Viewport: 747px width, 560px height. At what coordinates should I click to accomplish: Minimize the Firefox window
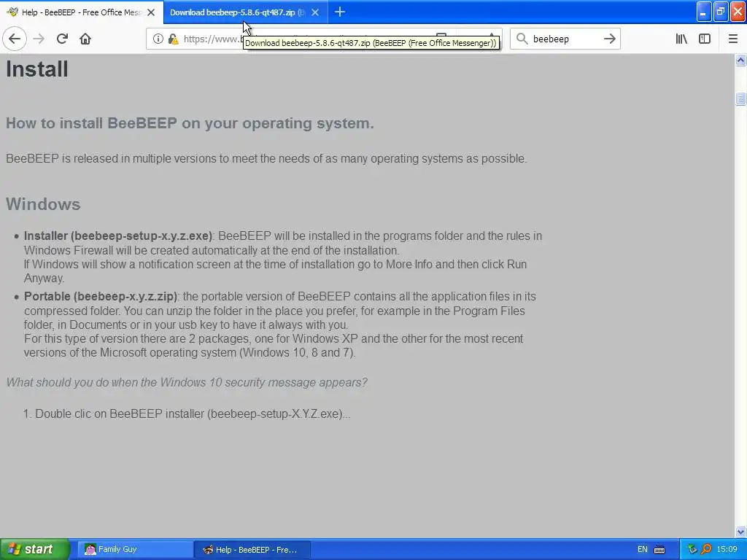point(704,12)
